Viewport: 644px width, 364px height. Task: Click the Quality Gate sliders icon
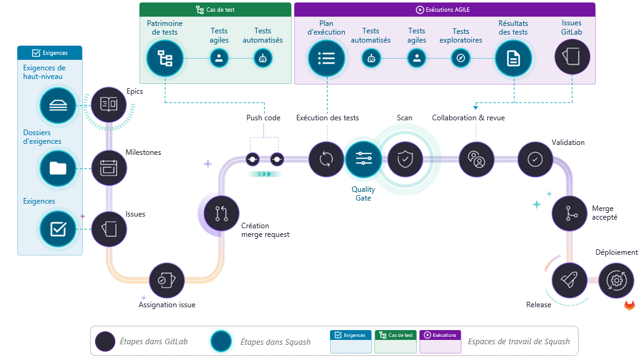click(363, 159)
